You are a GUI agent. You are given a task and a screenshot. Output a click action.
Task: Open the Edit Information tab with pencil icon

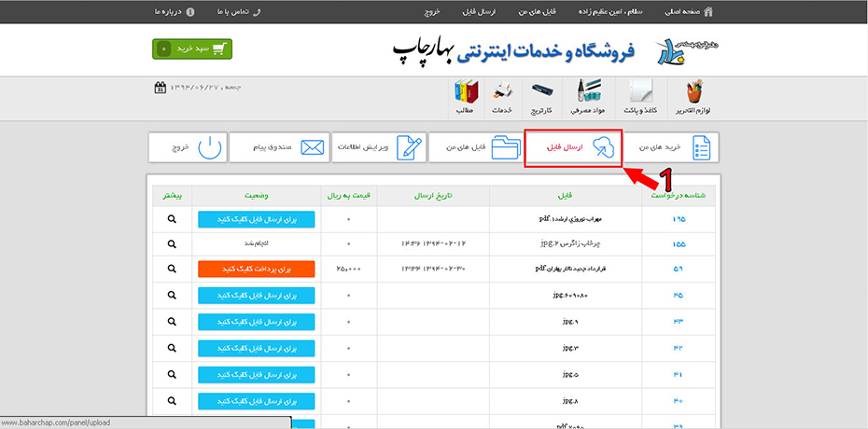click(x=378, y=148)
